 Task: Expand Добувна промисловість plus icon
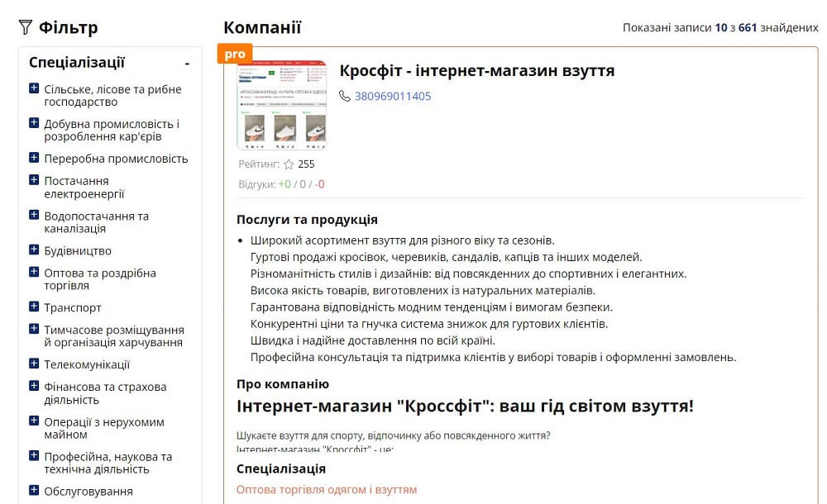click(x=34, y=123)
